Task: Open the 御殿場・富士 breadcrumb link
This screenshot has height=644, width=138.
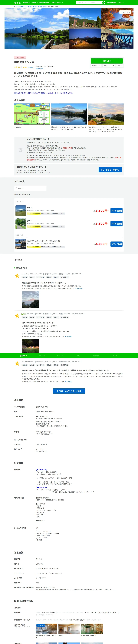Action: point(42,7)
